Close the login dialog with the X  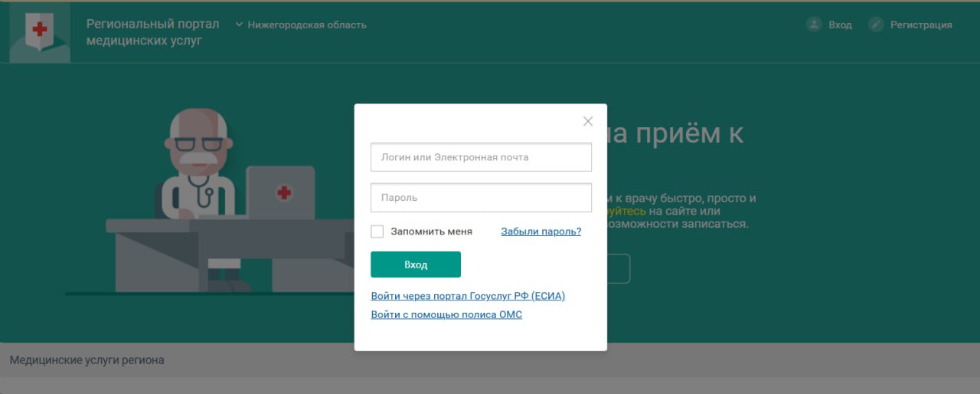[588, 121]
